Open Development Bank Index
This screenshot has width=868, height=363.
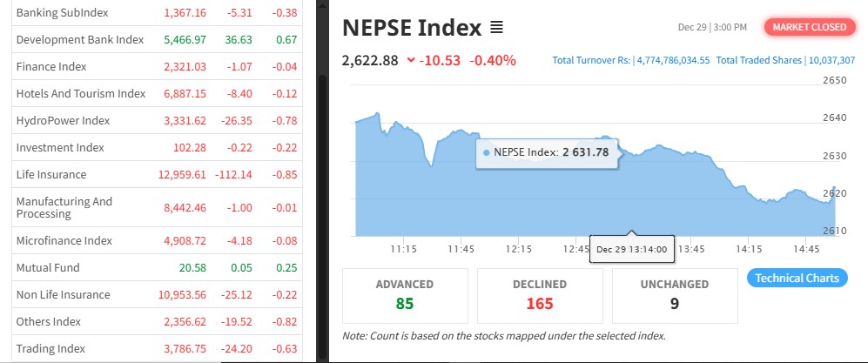click(x=79, y=39)
